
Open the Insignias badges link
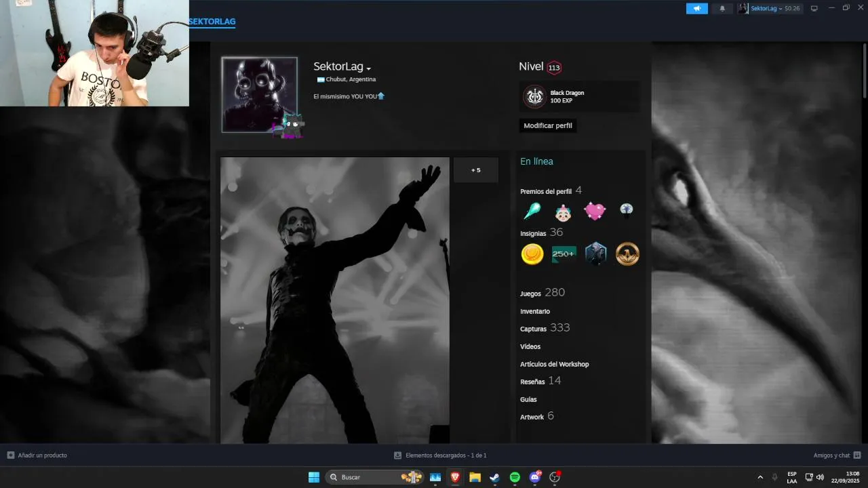[533, 233]
